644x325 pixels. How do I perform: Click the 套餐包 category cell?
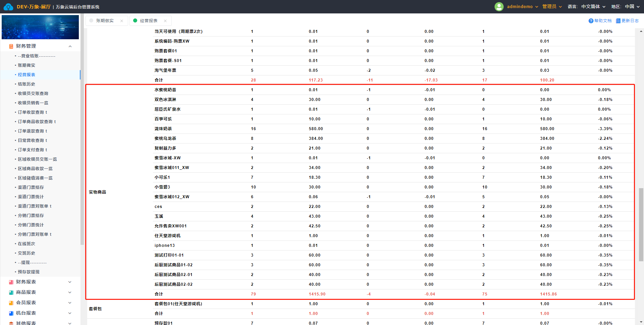coord(95,309)
